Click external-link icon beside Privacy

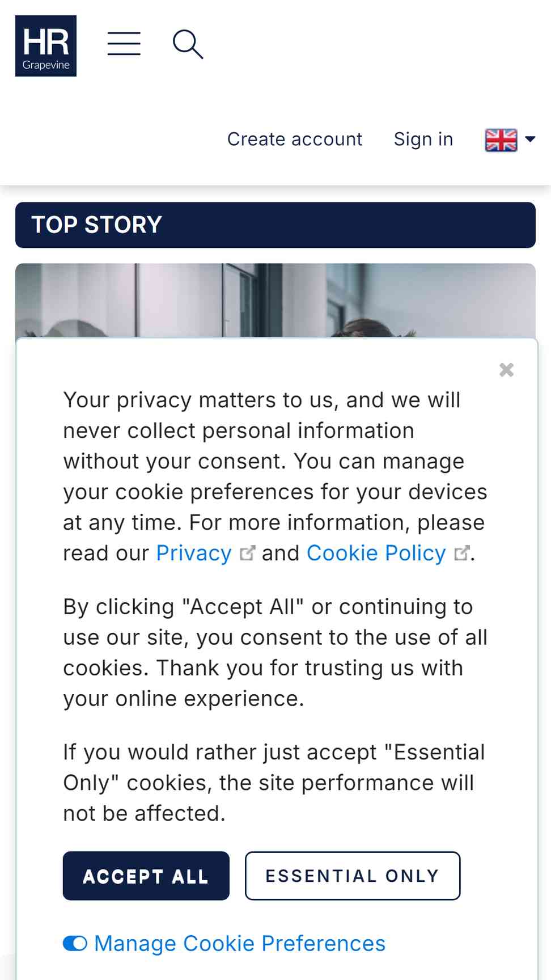[x=248, y=553]
